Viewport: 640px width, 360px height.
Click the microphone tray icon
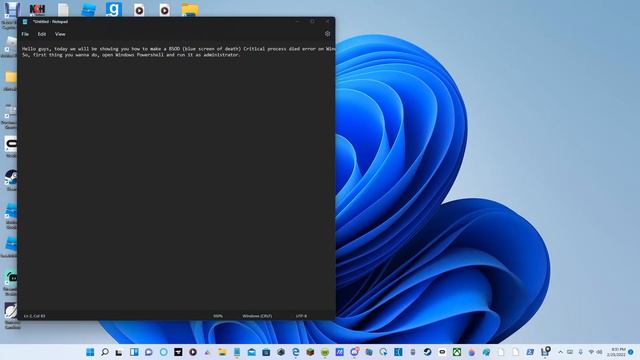(580, 352)
